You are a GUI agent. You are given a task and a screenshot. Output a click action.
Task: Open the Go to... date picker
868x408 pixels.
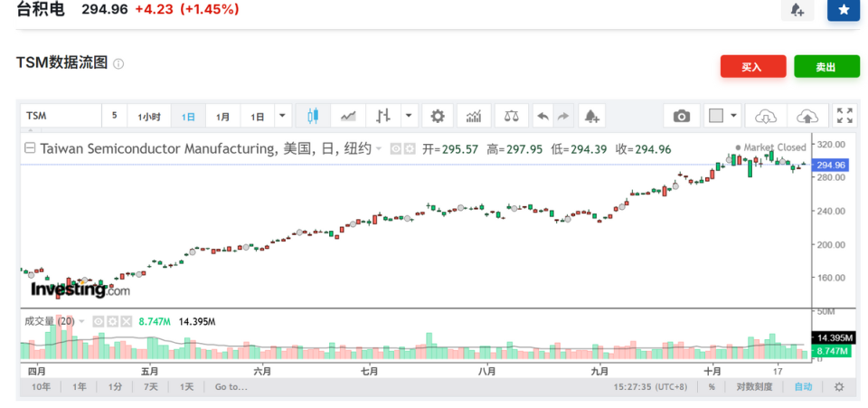[231, 387]
